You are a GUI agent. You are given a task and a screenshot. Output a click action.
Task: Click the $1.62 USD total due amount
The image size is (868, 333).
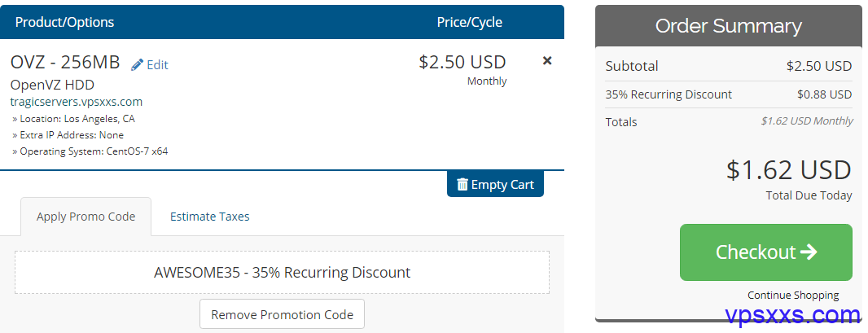(789, 170)
